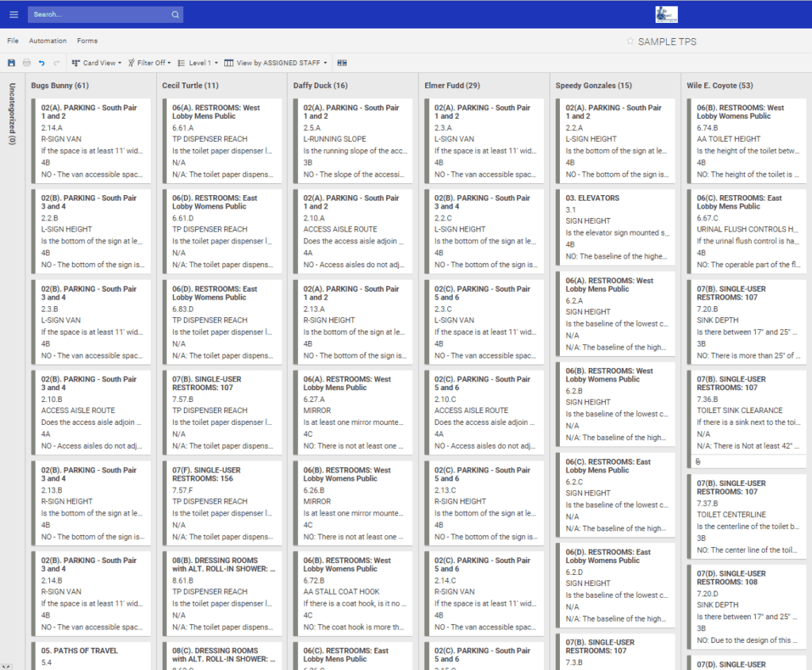The width and height of the screenshot is (812, 670).
Task: Open Elmer Fudd card 2.14.C R-SIGN VAN
Action: (x=485, y=593)
